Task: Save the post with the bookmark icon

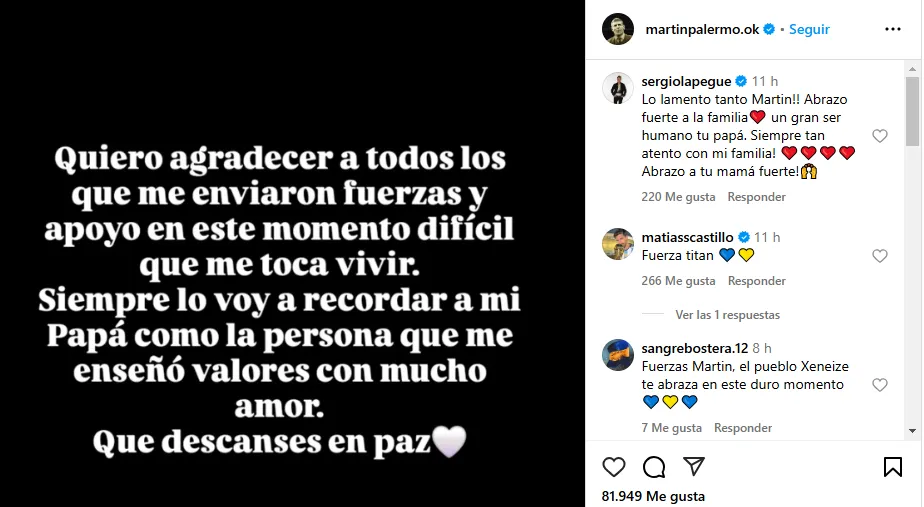Action: tap(893, 467)
